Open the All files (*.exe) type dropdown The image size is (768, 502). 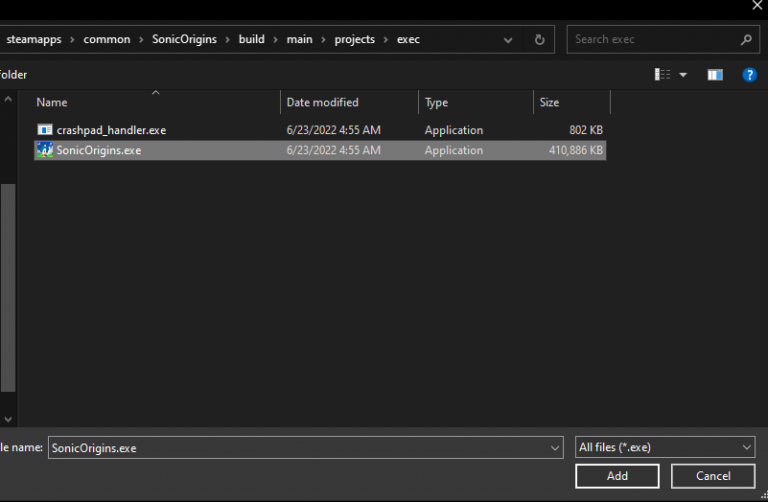[665, 448]
